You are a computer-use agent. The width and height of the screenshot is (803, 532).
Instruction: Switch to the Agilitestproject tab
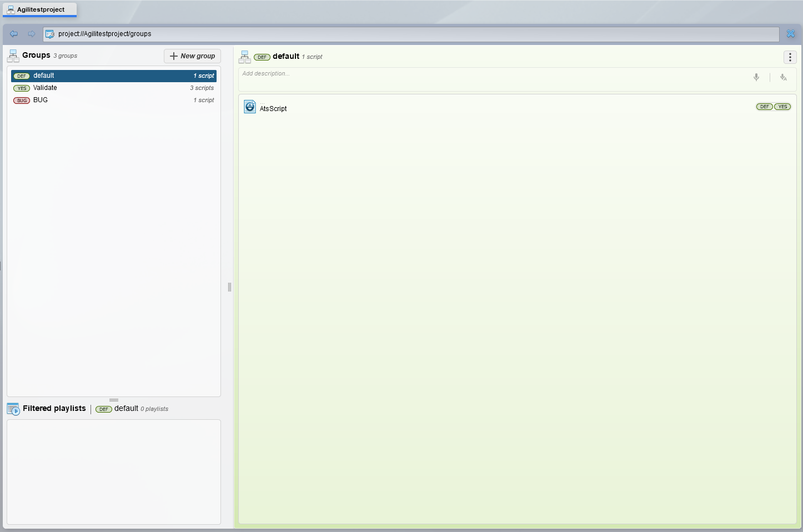point(40,9)
